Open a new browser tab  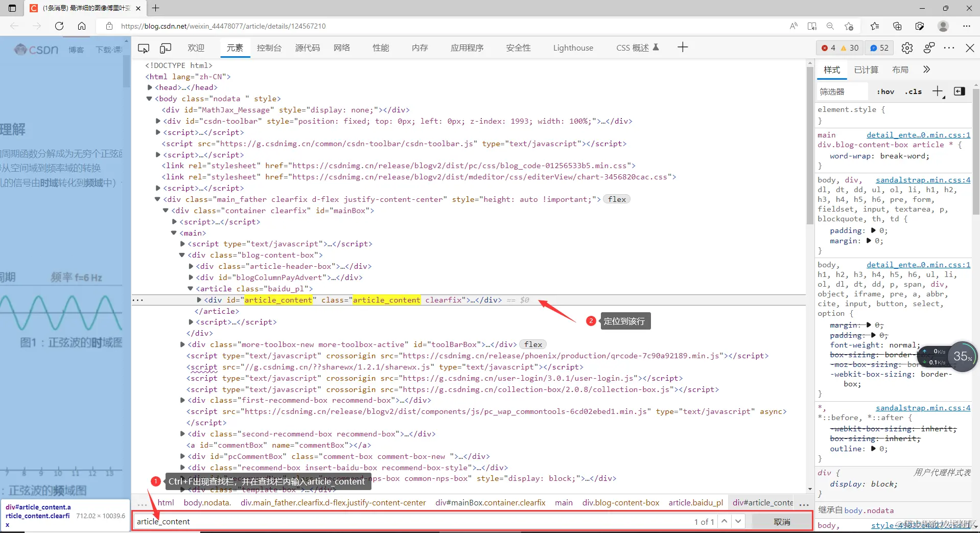156,8
